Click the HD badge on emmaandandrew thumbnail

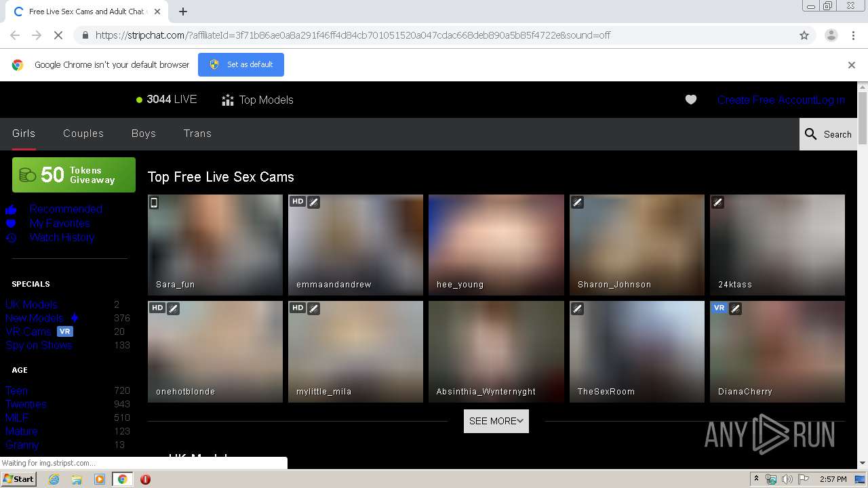[298, 201]
